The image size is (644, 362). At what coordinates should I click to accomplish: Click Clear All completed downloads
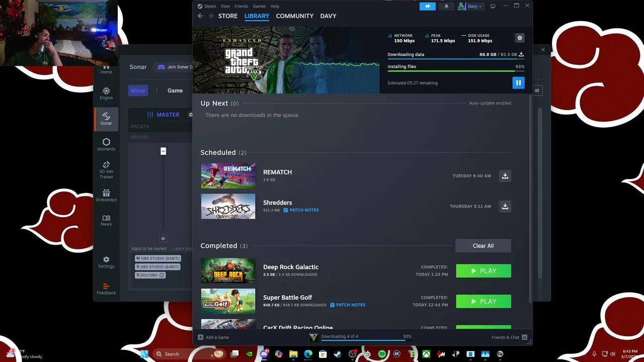[483, 246]
